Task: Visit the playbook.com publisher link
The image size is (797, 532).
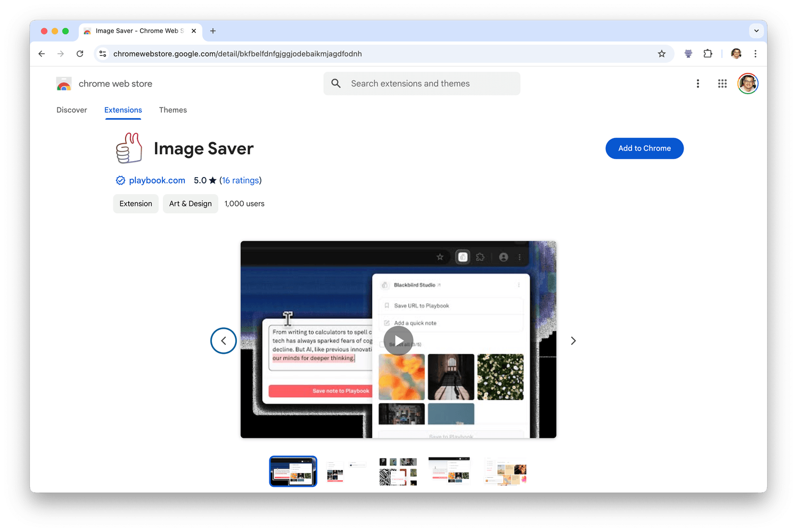Action: [x=157, y=180]
